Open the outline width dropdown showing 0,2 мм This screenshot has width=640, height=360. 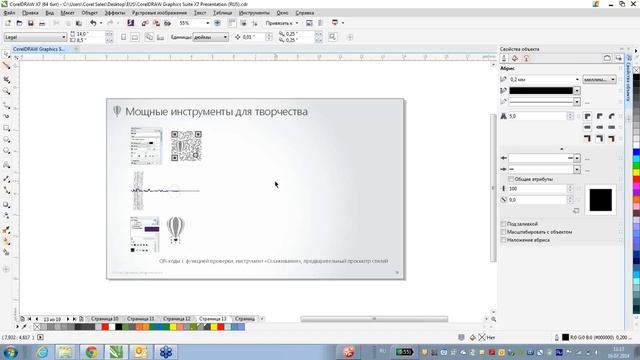(577, 80)
